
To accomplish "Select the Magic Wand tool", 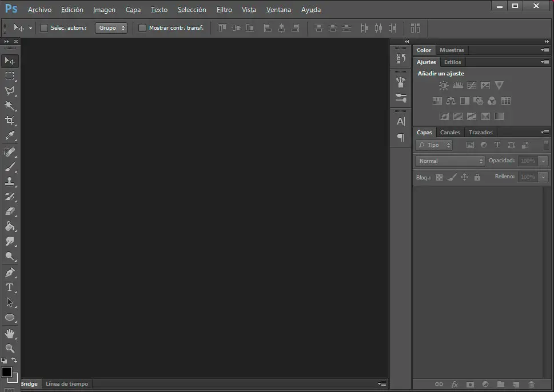I will point(10,106).
